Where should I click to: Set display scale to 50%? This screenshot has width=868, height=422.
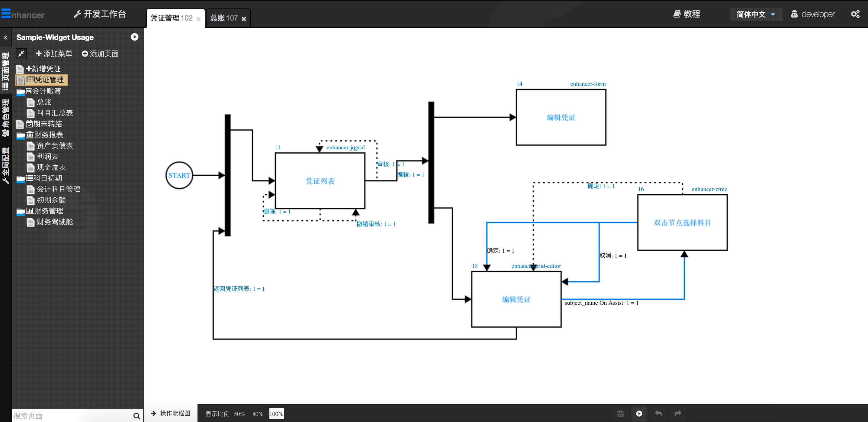click(239, 414)
